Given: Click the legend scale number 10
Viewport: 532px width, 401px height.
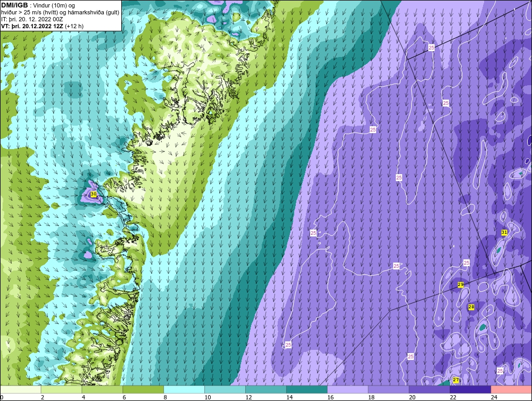Looking at the screenshot, I should pos(207,397).
